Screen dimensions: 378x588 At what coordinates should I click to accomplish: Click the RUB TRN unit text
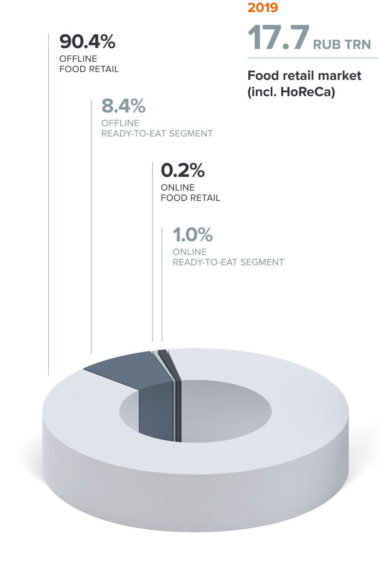tap(341, 44)
